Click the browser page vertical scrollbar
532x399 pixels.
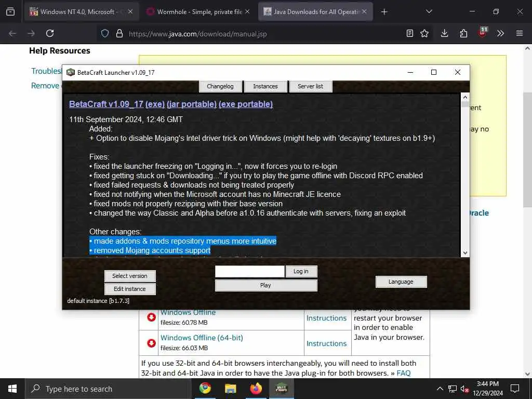coord(527,149)
